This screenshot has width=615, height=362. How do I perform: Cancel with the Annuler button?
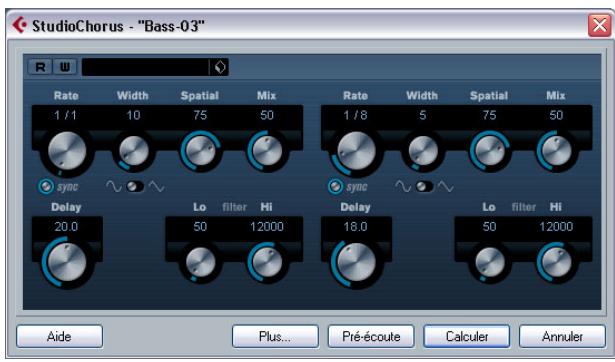coord(562,337)
